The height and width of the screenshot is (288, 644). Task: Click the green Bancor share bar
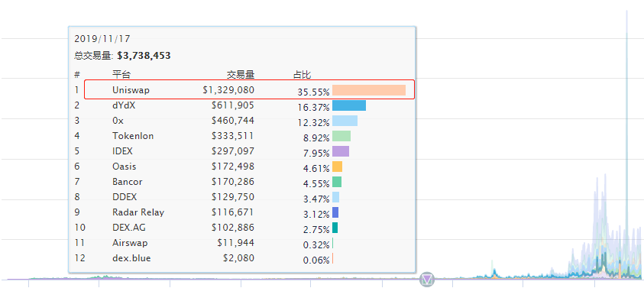[x=337, y=182]
